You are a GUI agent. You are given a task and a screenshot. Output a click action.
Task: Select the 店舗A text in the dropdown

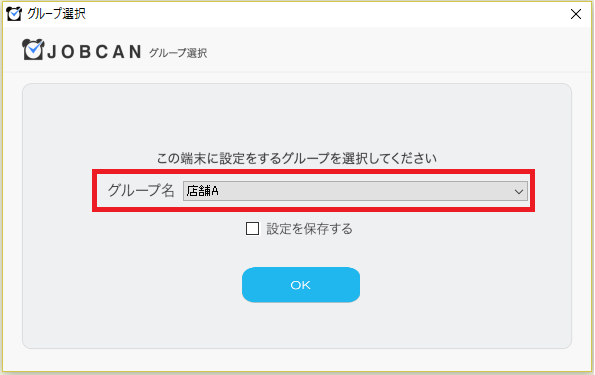pos(203,191)
